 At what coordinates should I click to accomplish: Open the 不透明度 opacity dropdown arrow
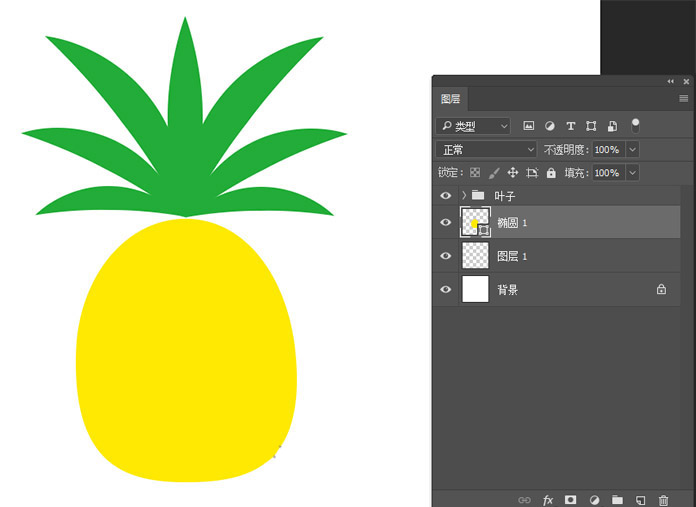[633, 150]
